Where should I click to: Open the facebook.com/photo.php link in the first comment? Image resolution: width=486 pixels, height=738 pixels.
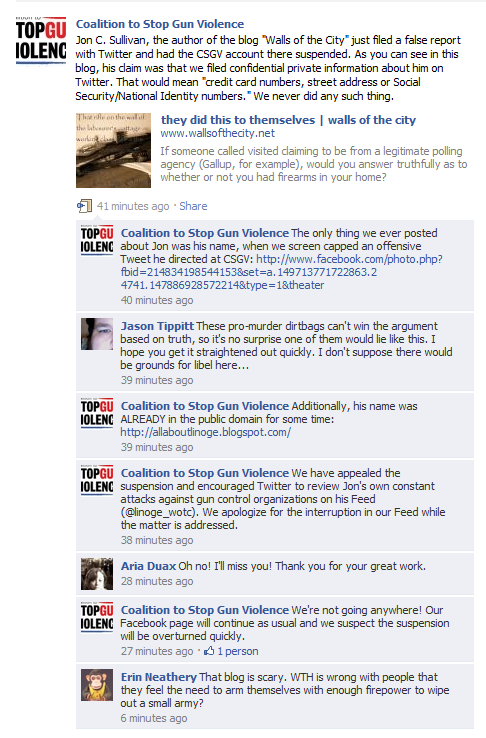(x=281, y=272)
